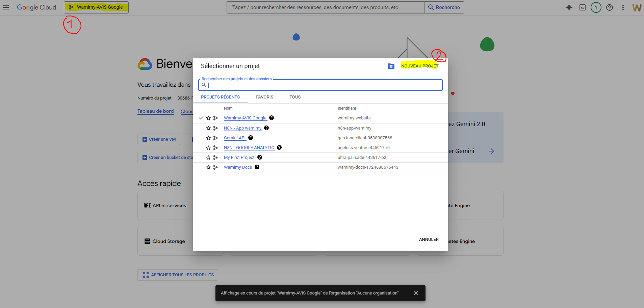Click the Nom column header
The image size is (644, 308).
pos(228,108)
